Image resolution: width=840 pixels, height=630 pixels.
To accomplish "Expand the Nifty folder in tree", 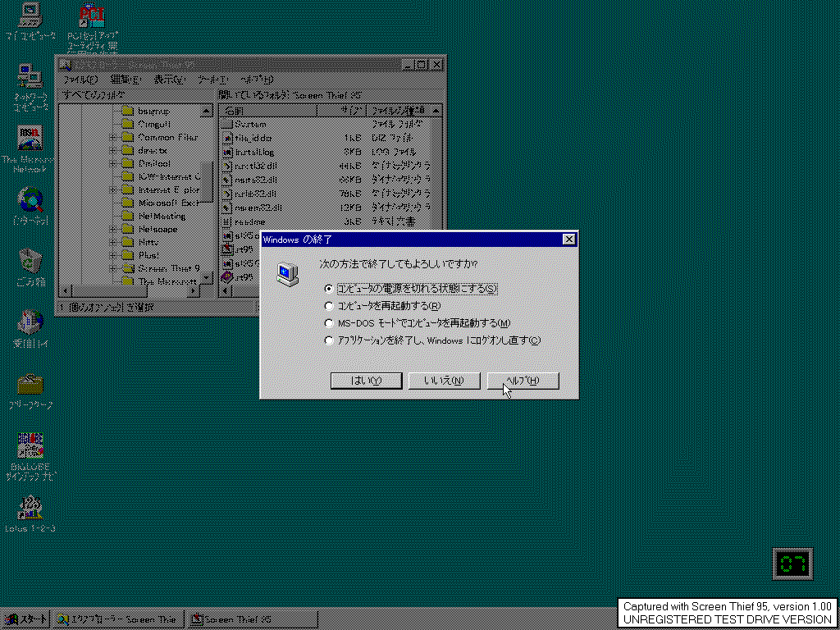I will click(113, 242).
